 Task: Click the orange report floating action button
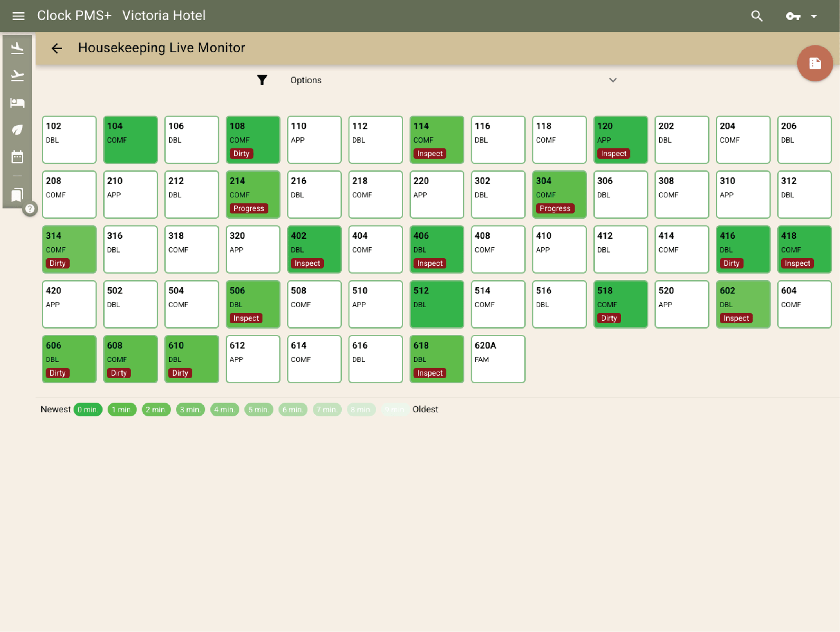[815, 63]
